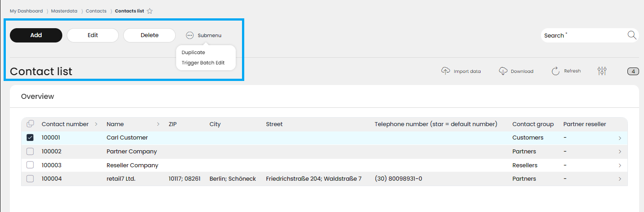Select Duplicate from the submenu
The height and width of the screenshot is (212, 644).
coord(193,52)
